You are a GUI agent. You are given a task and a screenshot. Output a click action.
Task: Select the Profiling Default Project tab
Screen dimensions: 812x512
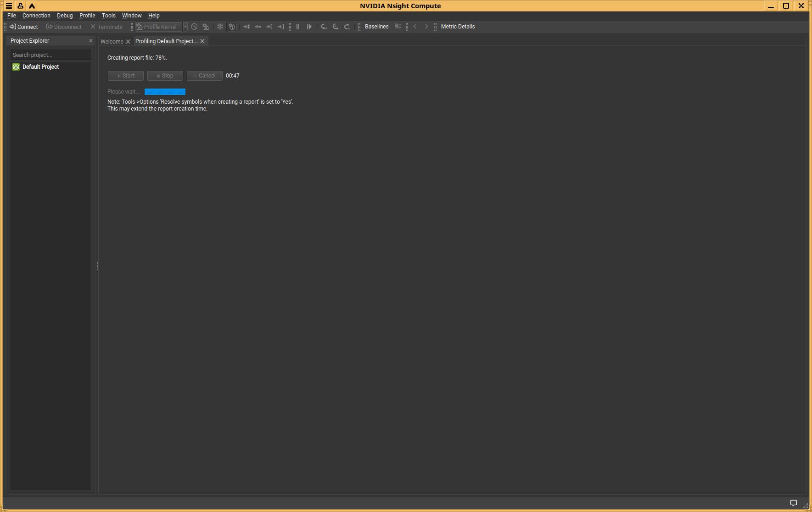166,41
